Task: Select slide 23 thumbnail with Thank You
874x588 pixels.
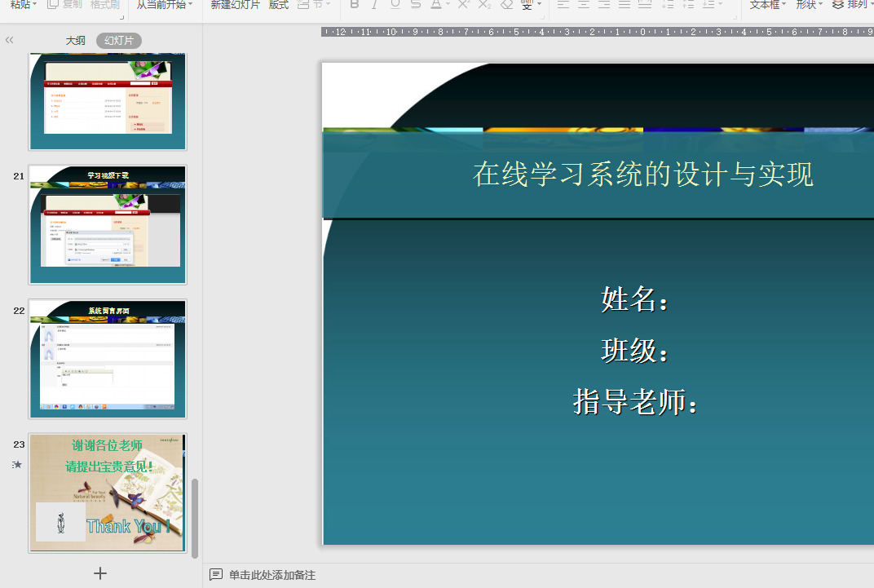Action: coord(108,493)
